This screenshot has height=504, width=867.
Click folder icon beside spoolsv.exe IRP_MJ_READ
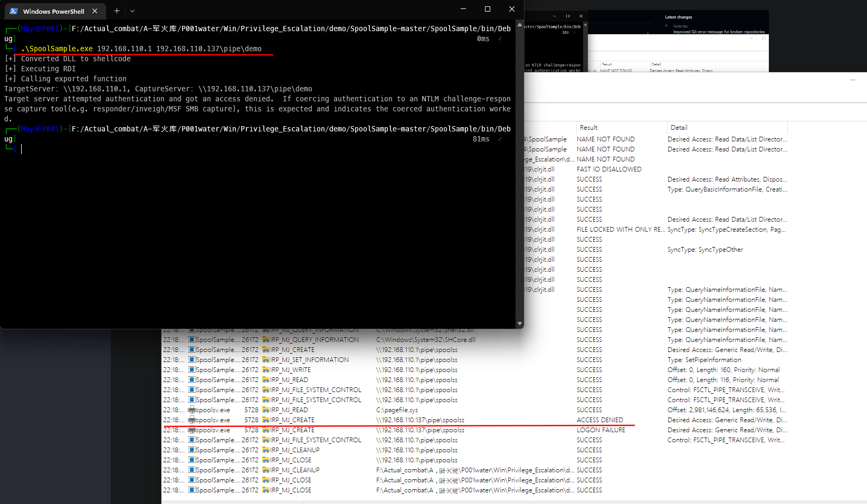click(x=266, y=410)
